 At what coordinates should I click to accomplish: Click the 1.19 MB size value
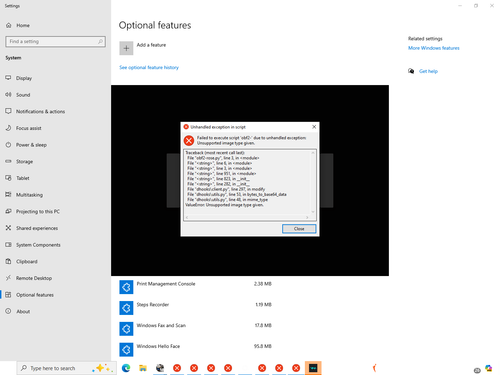pyautogui.click(x=263, y=304)
